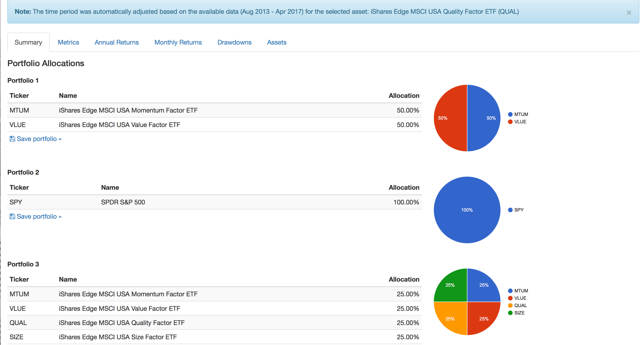This screenshot has width=644, height=345.
Task: Click Portfolio 2 save floppy icon
Action: (x=12, y=216)
